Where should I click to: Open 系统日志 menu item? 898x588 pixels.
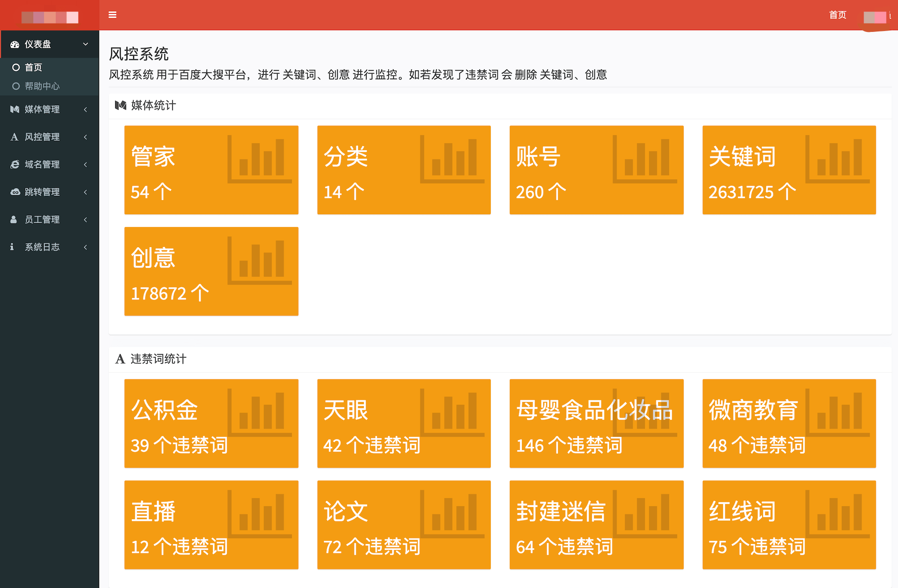click(x=49, y=247)
